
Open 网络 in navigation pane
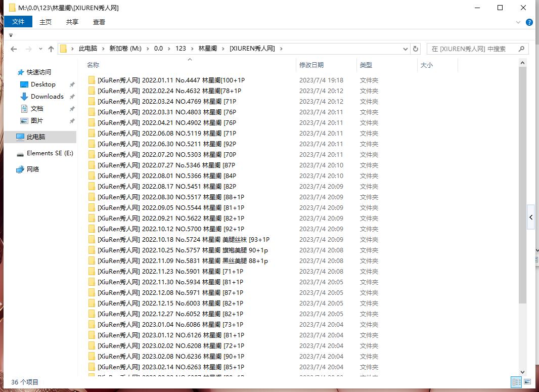(x=33, y=169)
